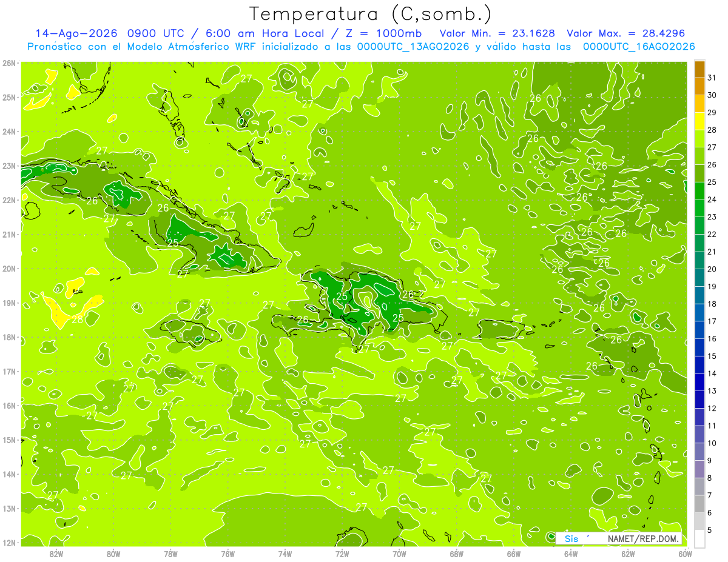728x562 pixels.
Task: Click the 'Temperatura (C,somb.)' title
Action: (x=370, y=14)
